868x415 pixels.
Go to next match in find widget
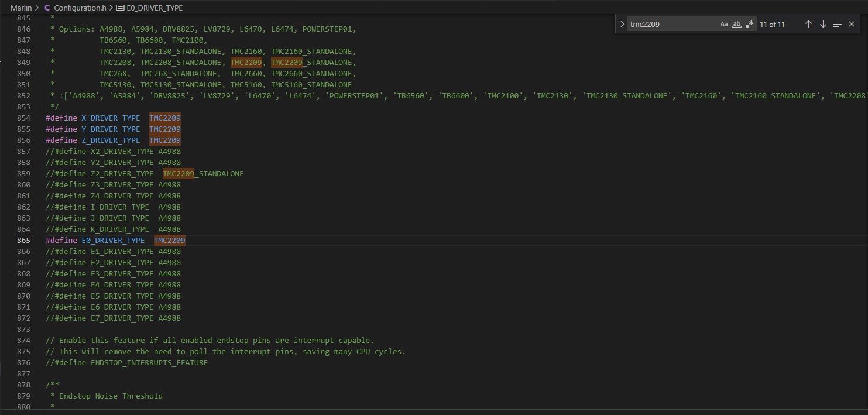click(x=823, y=24)
